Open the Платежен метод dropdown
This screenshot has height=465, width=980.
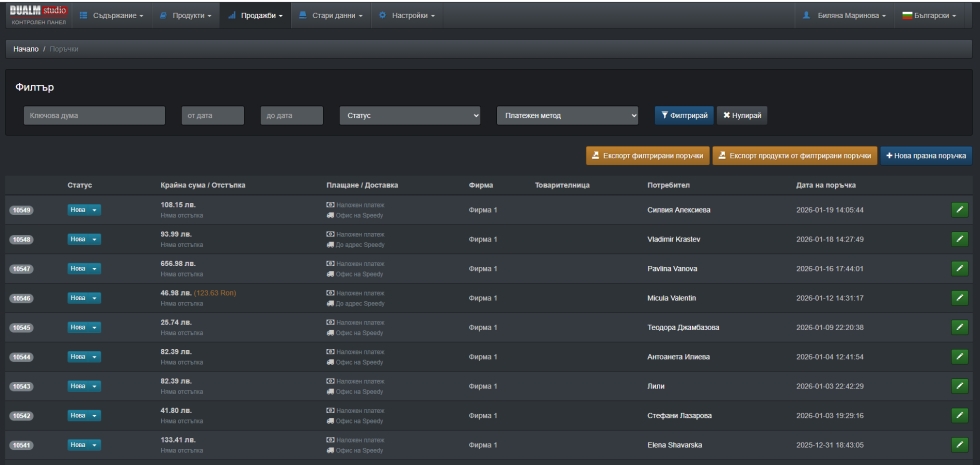pyautogui.click(x=567, y=116)
